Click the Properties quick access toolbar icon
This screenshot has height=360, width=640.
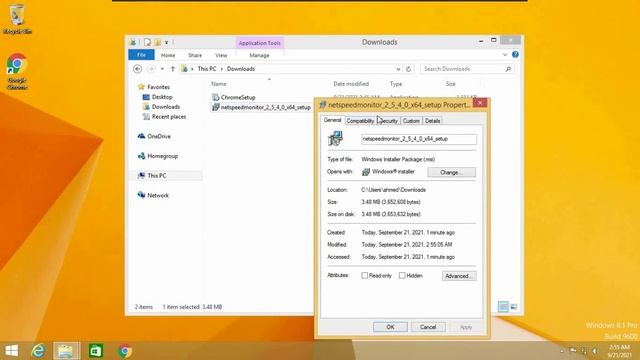147,42
